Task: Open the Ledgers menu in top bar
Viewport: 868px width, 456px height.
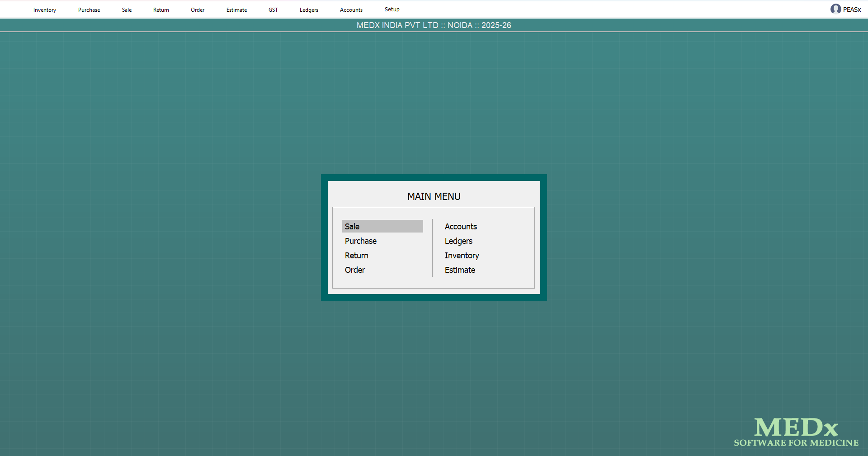Action: 309,10
